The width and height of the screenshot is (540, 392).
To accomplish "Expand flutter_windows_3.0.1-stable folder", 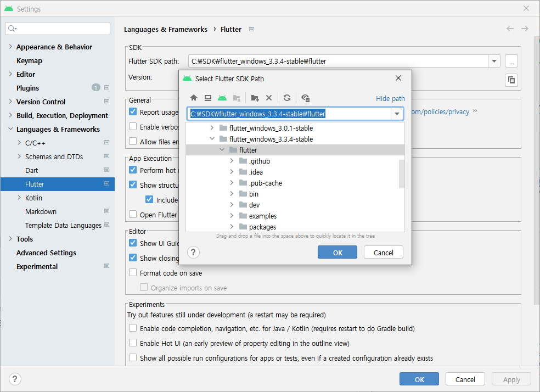I will click(x=212, y=128).
